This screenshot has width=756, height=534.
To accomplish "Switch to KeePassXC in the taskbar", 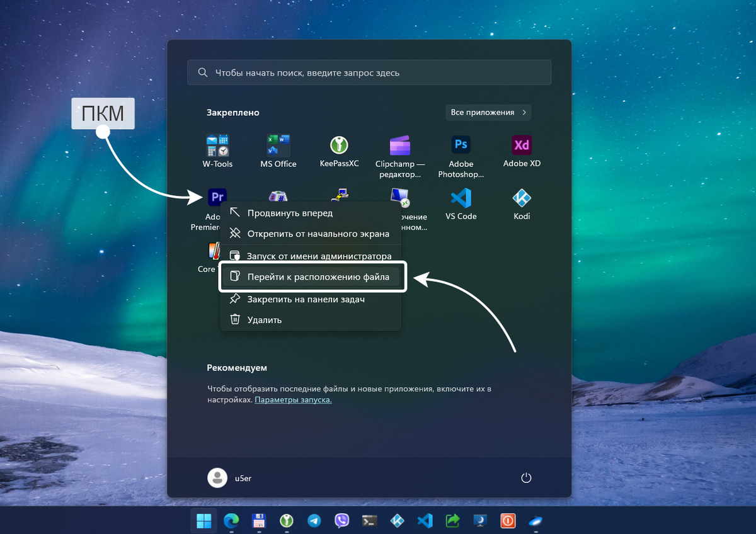I will [287, 521].
